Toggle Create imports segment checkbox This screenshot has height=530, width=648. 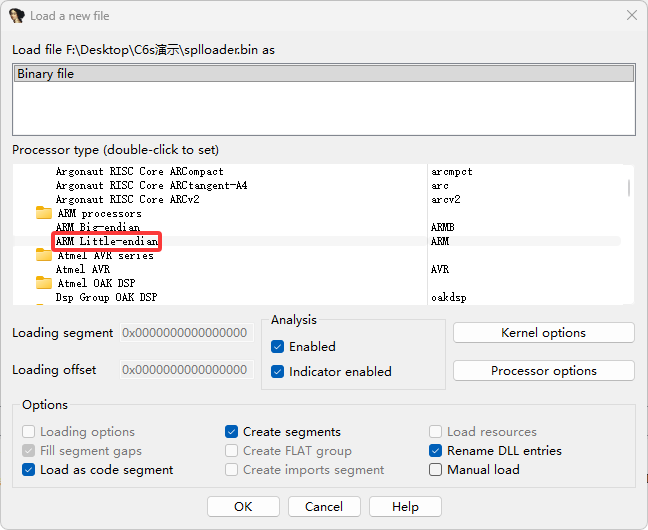point(231,470)
